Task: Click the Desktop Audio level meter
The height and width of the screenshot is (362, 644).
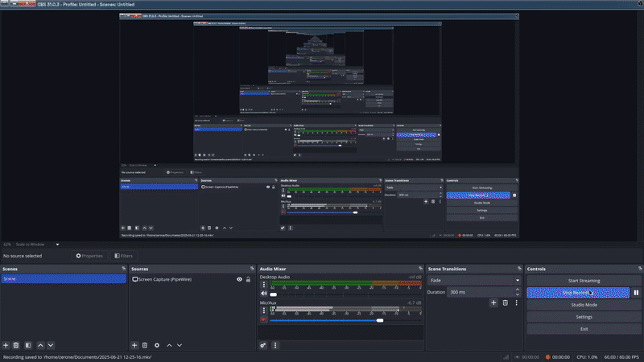Action: 346,283
